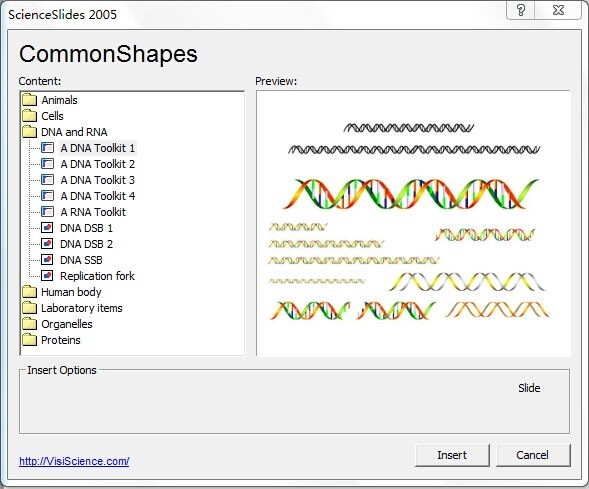The image size is (589, 489).
Task: Click the A RNA Toolkit slide icon
Action: (x=47, y=212)
